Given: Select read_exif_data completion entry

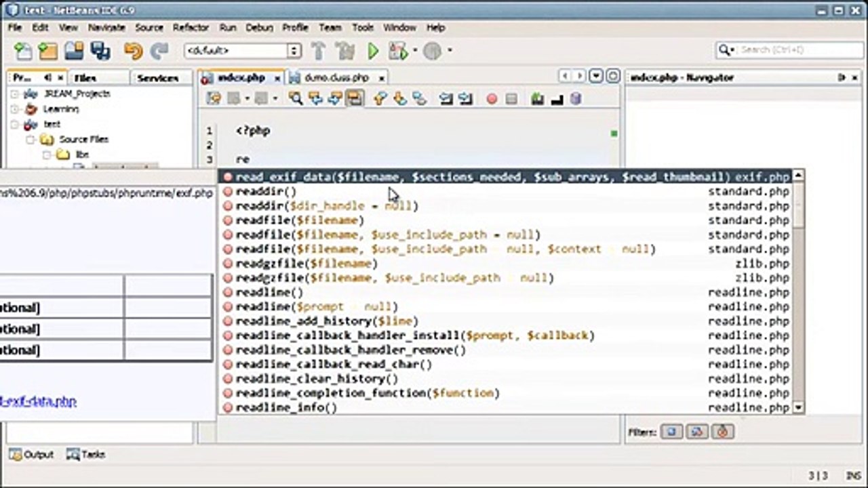Looking at the screenshot, I should [506, 177].
